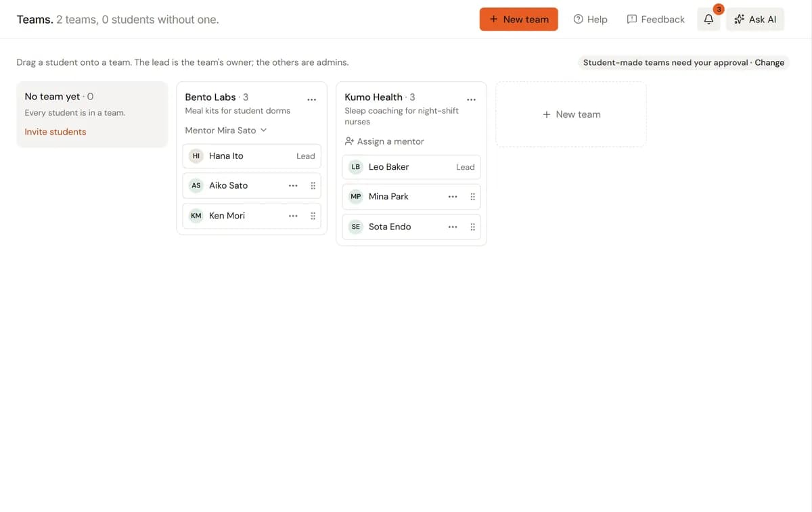Click Aiko Sato's drag handle
The image size is (812, 512).
coord(313,185)
